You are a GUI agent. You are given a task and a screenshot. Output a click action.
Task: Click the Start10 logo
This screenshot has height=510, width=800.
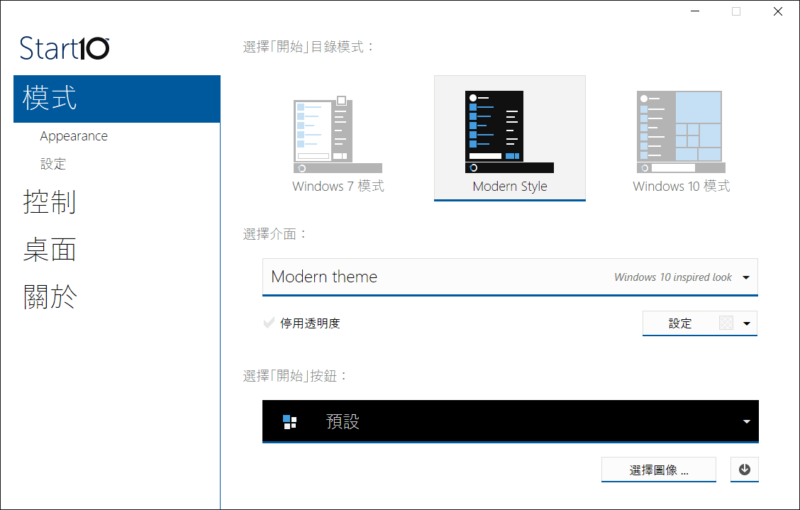click(64, 48)
